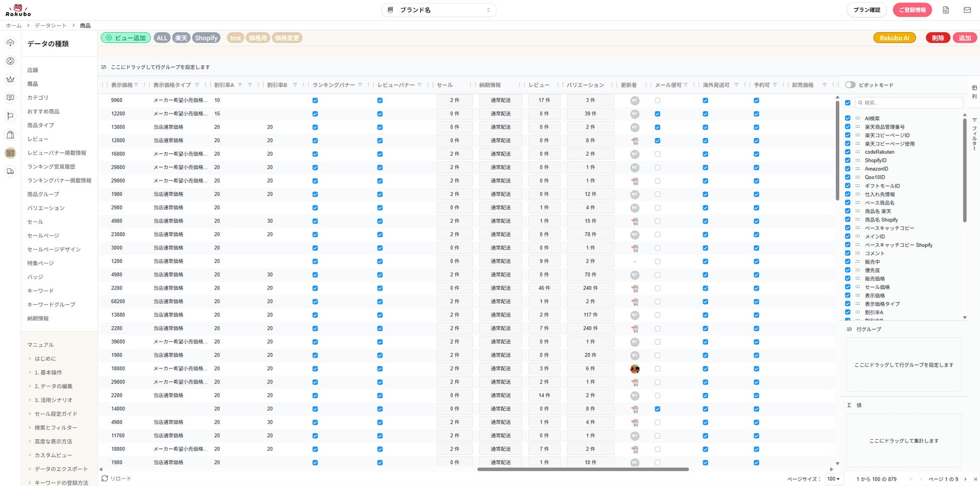Open the review heart-message icon in left rail
The image size is (980, 486).
pos(10,98)
